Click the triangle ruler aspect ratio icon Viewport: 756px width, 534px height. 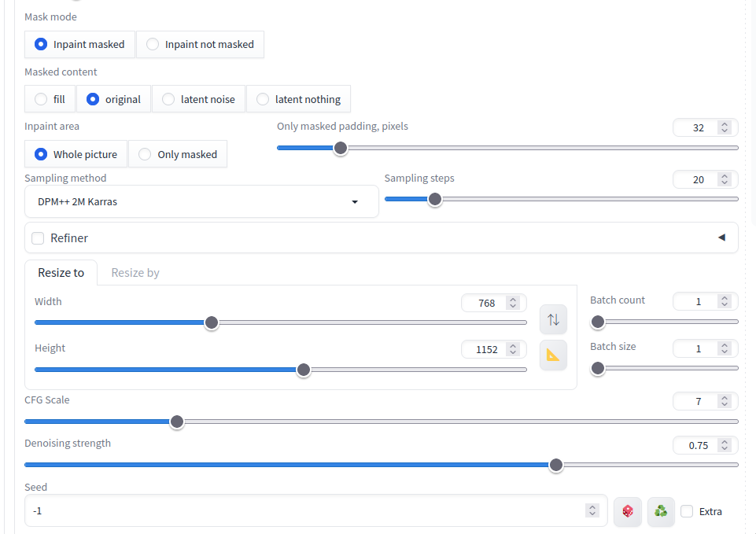click(553, 355)
